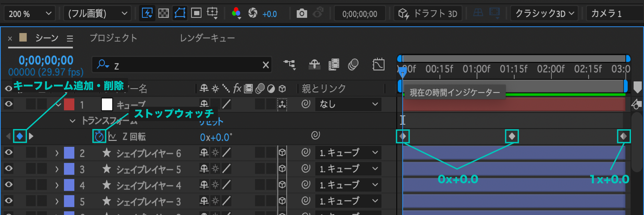Hide the キューブ layer with eye icon
The image size is (644, 215).
[9, 104]
